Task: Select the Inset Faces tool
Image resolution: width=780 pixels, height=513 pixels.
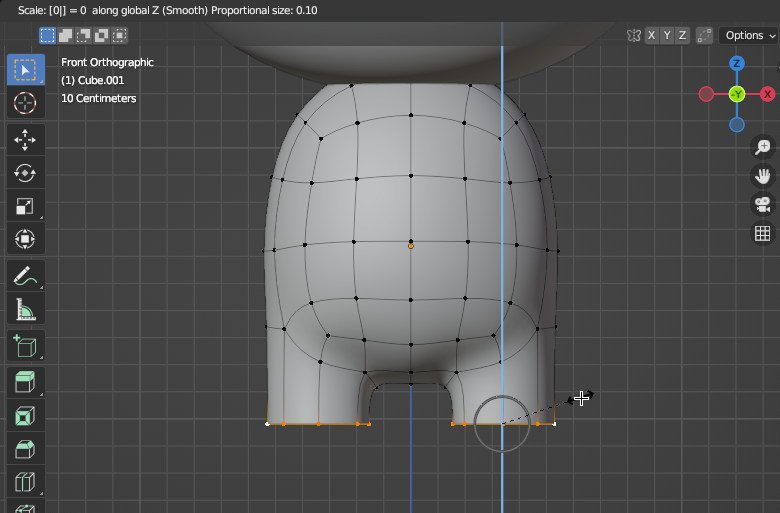Action: pos(25,415)
